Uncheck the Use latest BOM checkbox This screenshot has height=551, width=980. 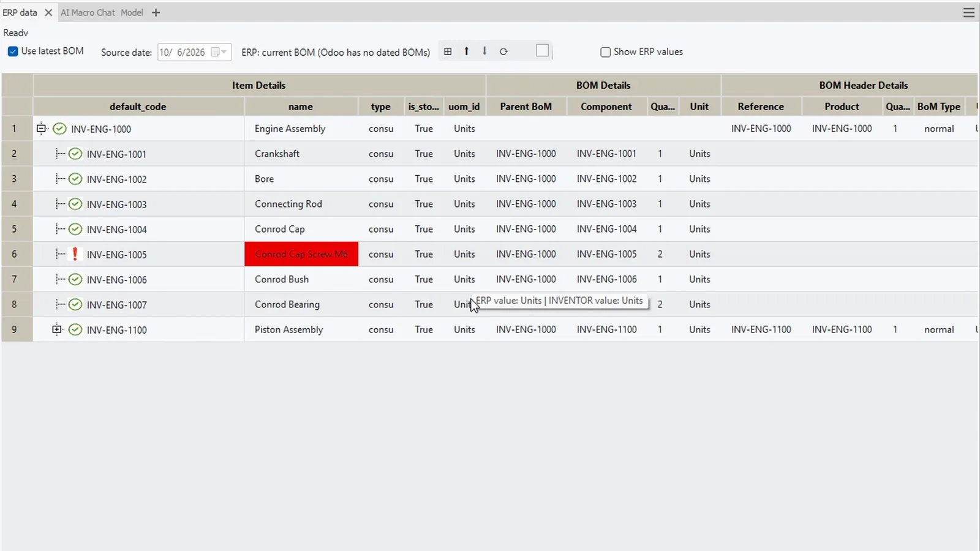pos(13,51)
